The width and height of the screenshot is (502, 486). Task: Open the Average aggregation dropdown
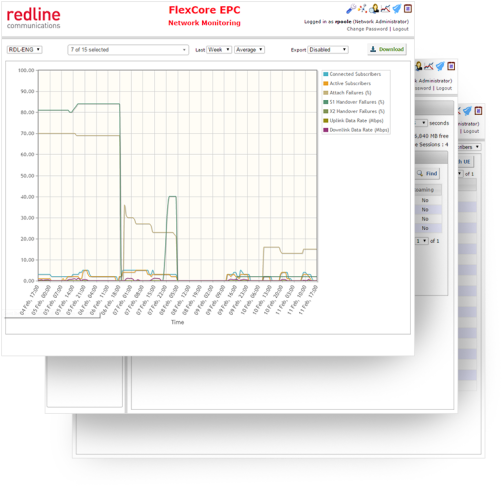249,50
